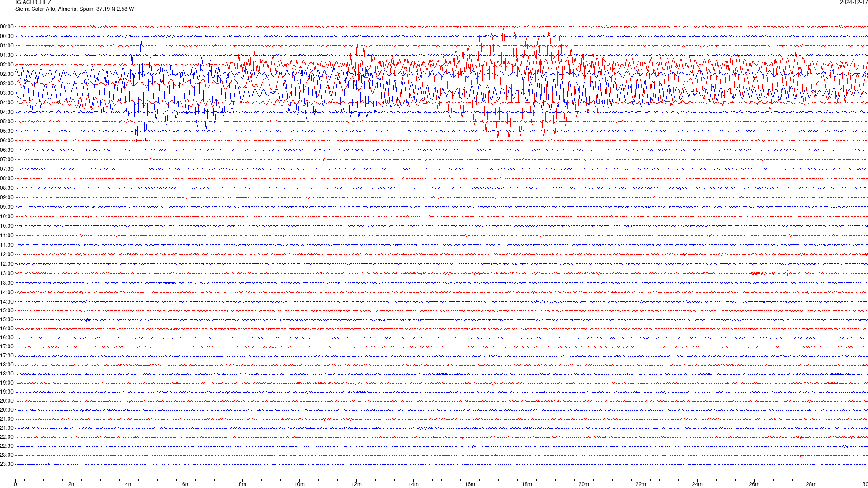
Task: Select the 21:00 trace time label
Action: click(x=7, y=419)
